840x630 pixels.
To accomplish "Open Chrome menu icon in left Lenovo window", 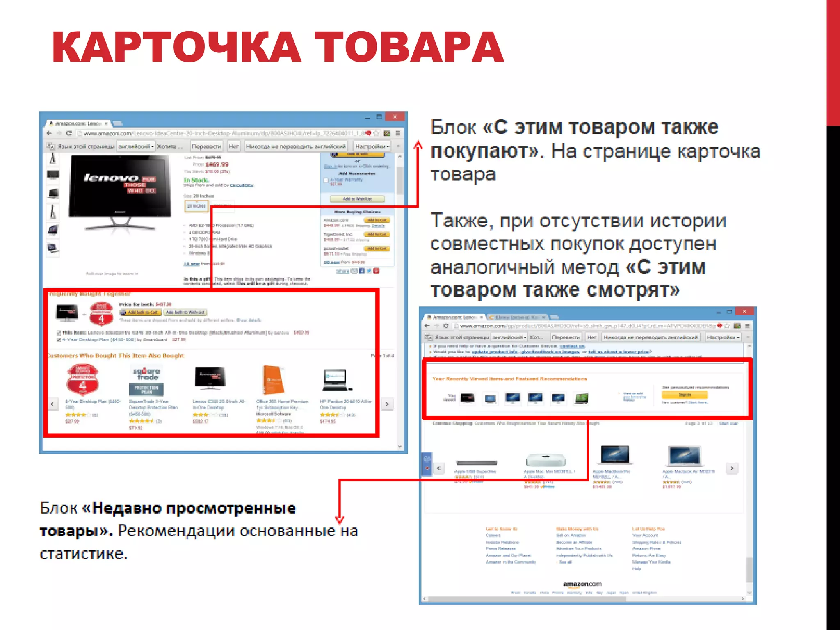I will [x=398, y=133].
